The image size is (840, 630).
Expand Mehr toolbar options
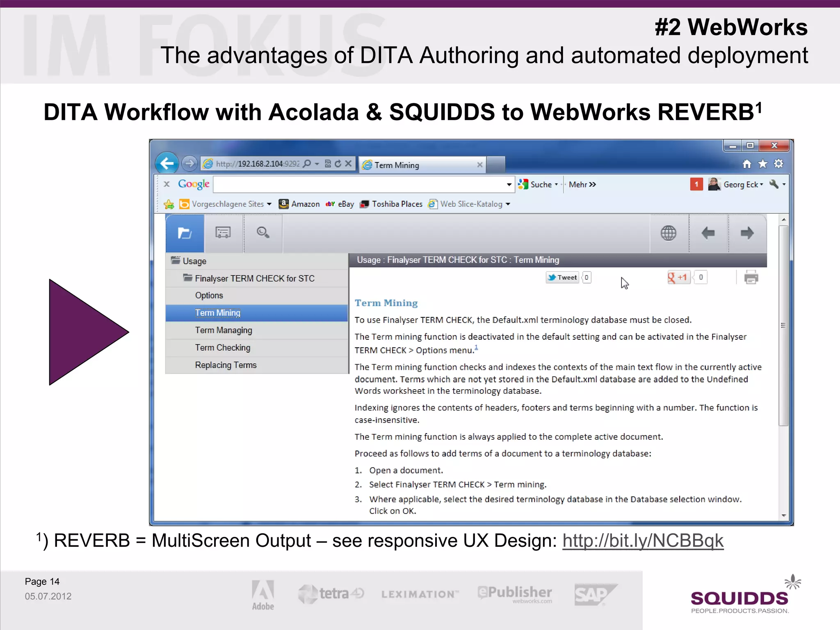tap(582, 185)
